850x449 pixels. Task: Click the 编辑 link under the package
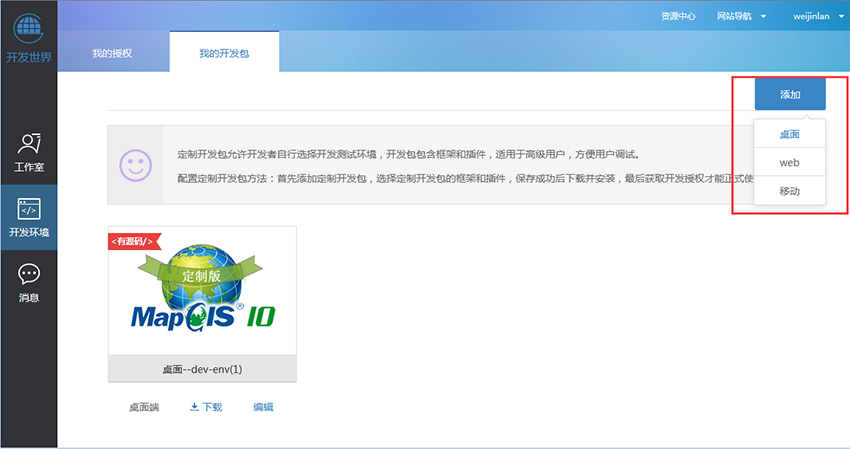pyautogui.click(x=263, y=407)
